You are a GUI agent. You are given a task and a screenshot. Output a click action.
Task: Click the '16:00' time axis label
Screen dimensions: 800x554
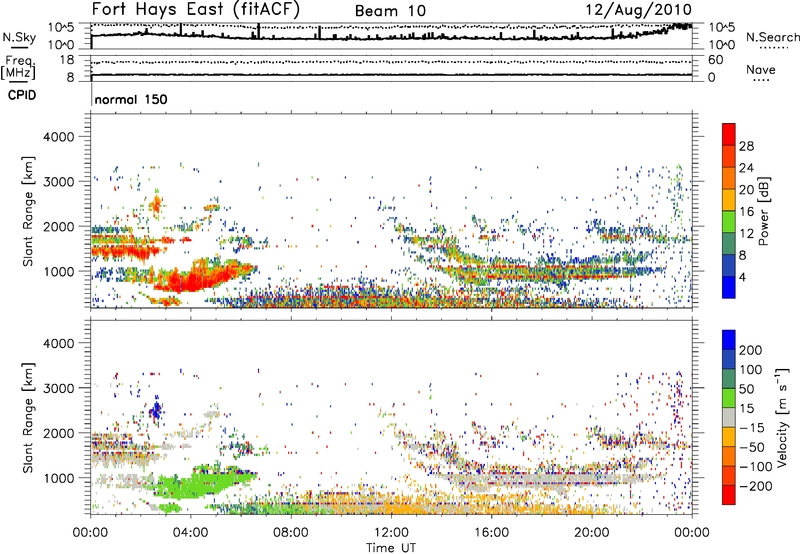491,533
